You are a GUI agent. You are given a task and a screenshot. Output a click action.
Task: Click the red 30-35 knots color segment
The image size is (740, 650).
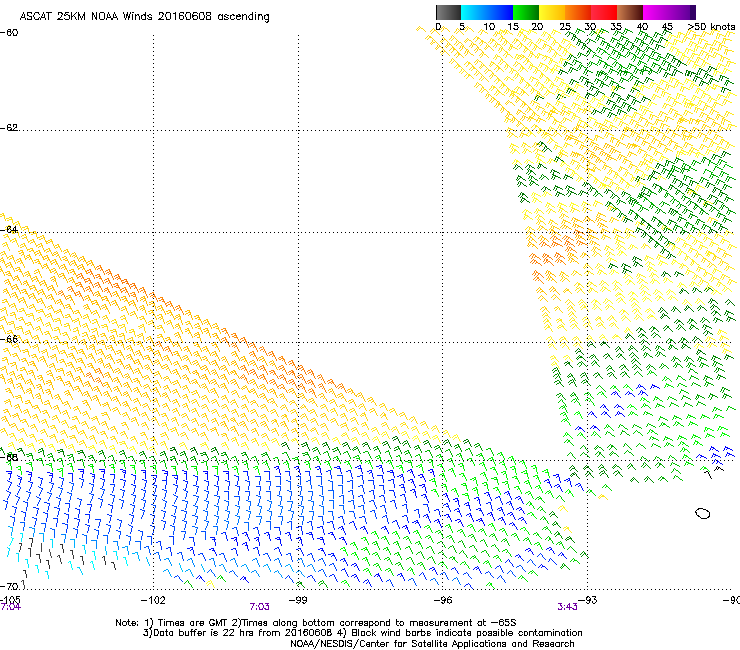pos(604,12)
